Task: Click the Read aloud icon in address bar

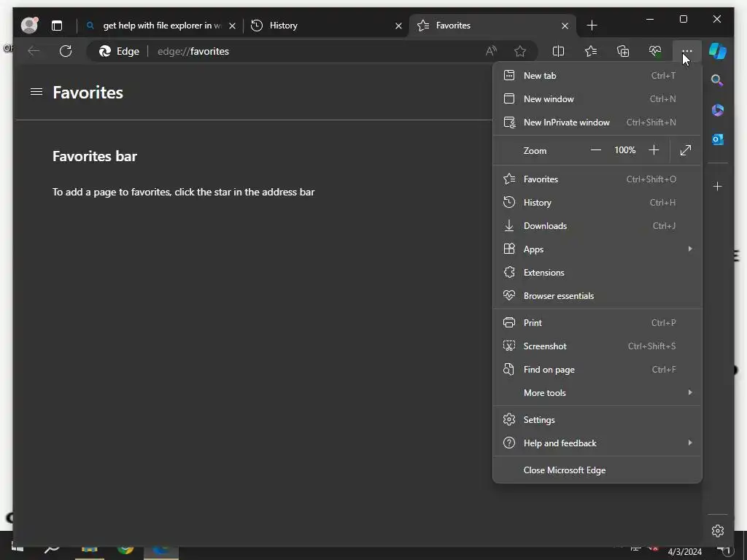Action: (x=491, y=51)
